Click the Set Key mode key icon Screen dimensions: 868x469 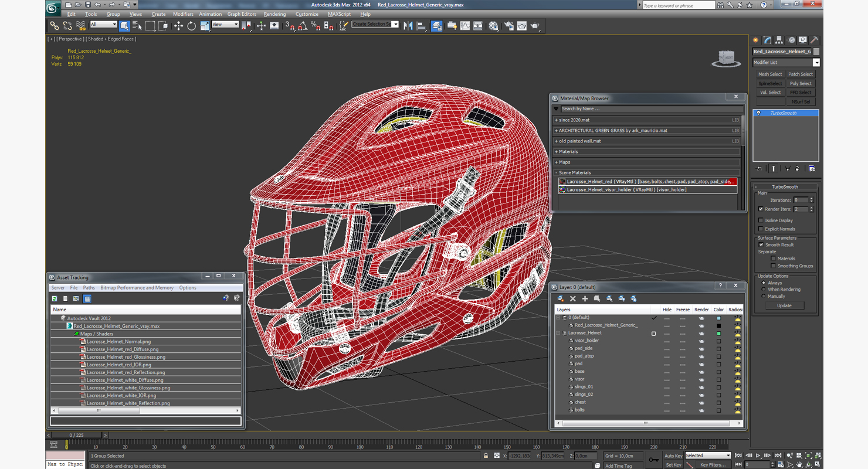click(653, 460)
